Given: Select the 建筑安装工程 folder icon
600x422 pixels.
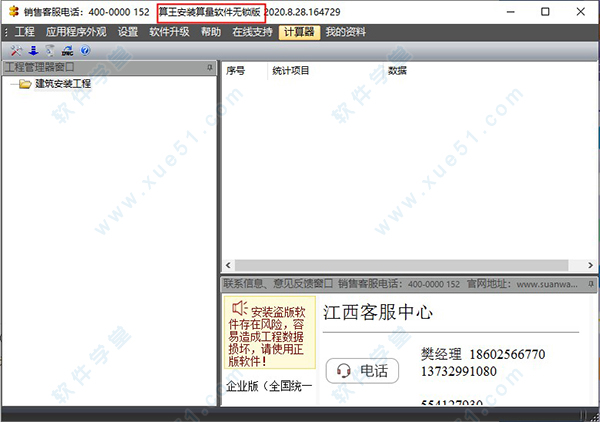Looking at the screenshot, I should 25,84.
